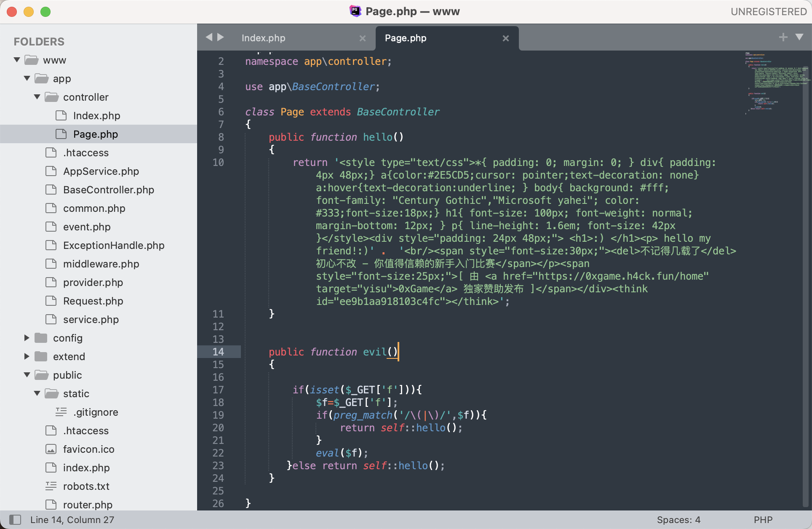This screenshot has width=812, height=529.
Task: Place cursor on eval($f) line
Action: [342, 453]
